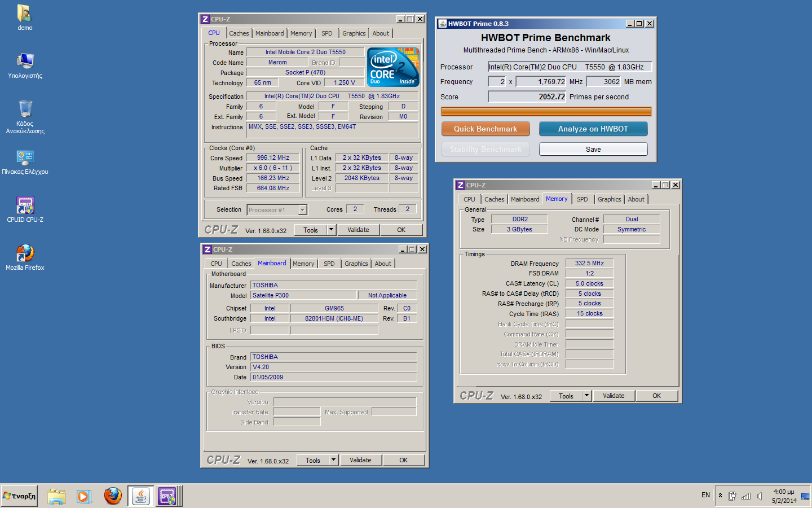Open Windows Explorer from the taskbar

click(56, 497)
